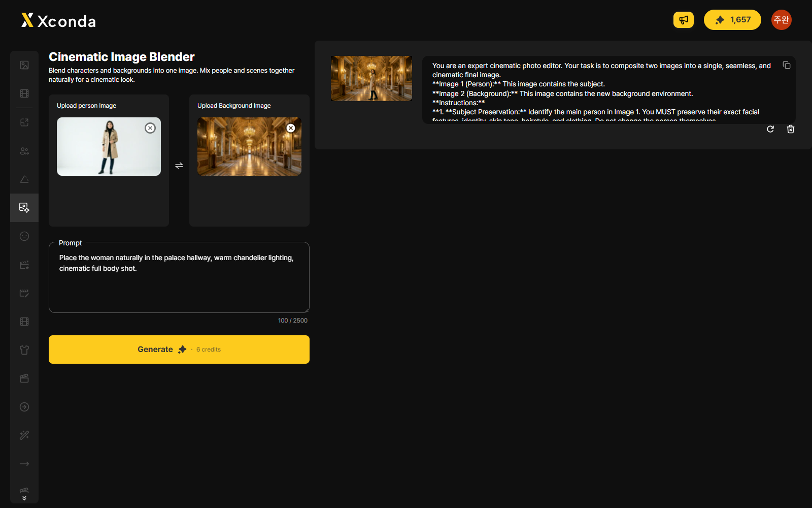This screenshot has width=812, height=508.
Task: Open the user profile avatar menu
Action: 782,20
